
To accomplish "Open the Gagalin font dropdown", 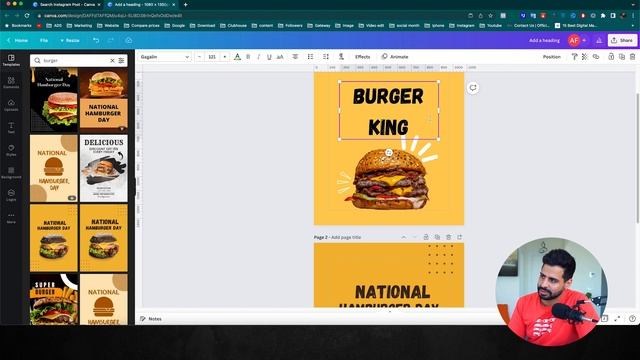I will coord(164,57).
